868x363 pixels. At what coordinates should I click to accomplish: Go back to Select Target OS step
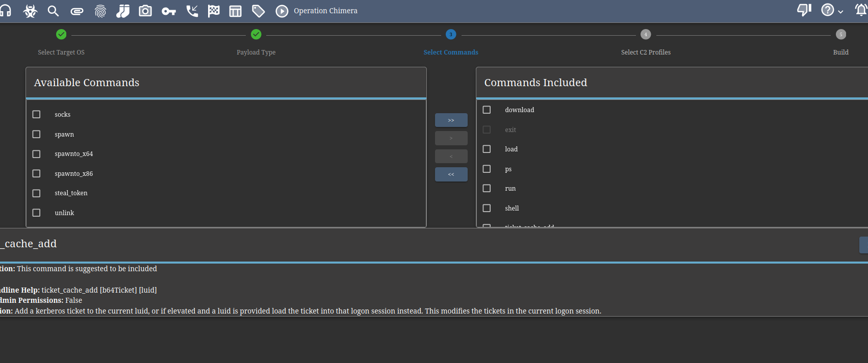(x=61, y=35)
